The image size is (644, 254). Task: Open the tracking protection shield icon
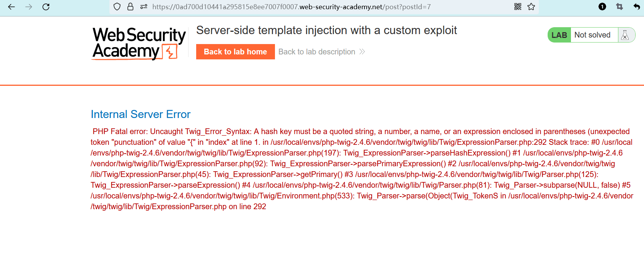[x=117, y=7]
